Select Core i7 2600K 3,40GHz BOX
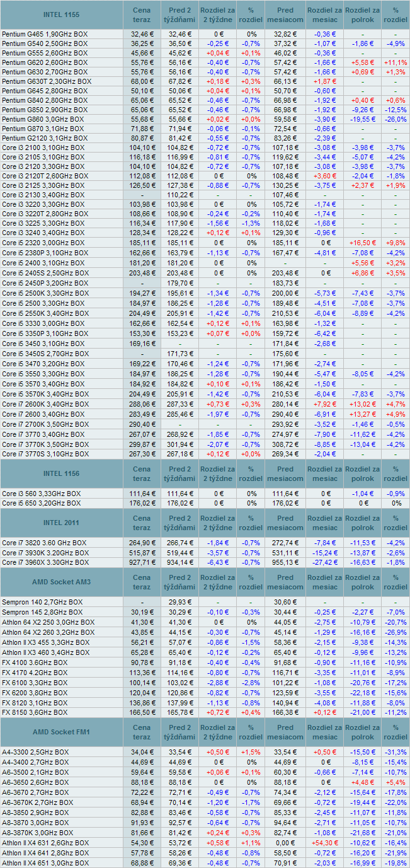Screen dimensions: 410x868 click(x=45, y=403)
